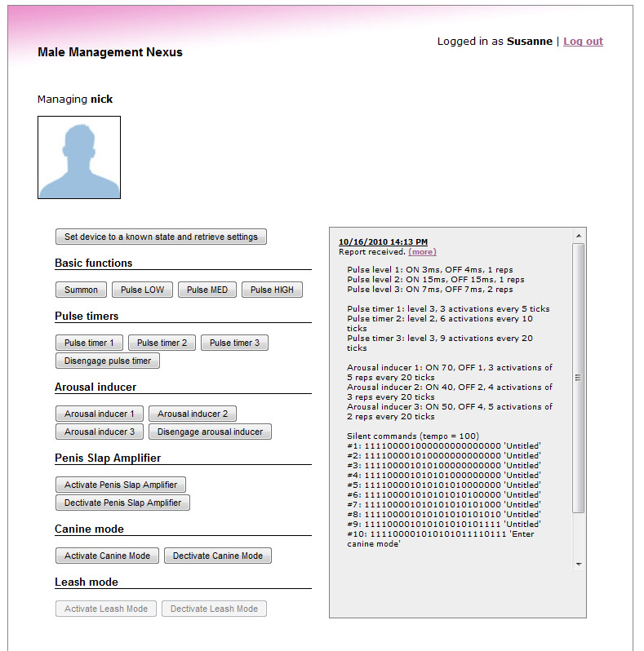Click the report log scrollbar thumb
Viewport: 644px width, 651px height.
point(579,377)
